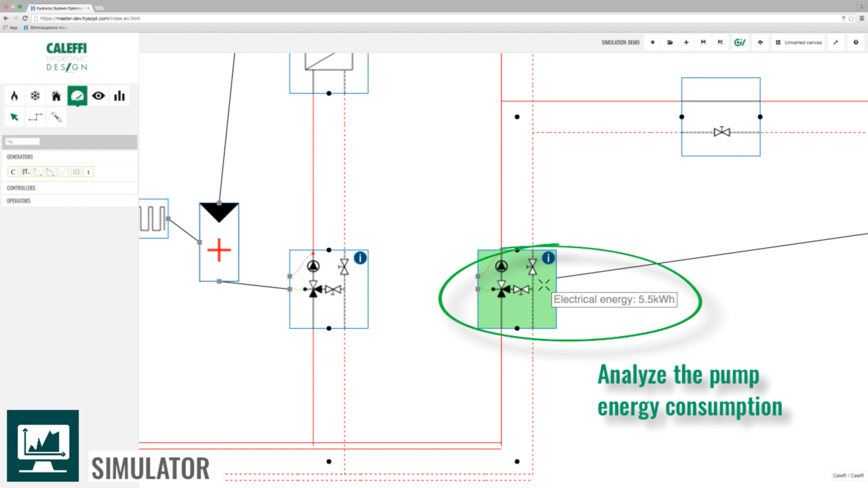Open the help question mark icon
This screenshot has width=868, height=488.
coord(856,42)
